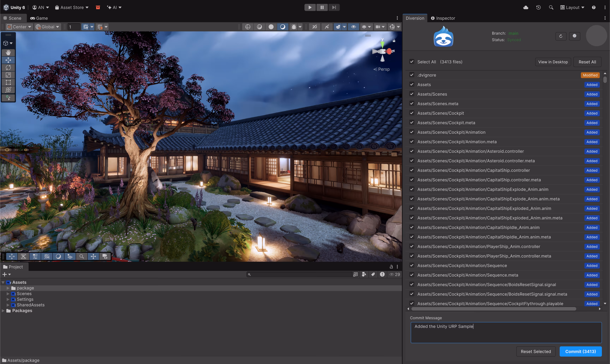Viewport: 610px width, 364px height.
Task: Open the undo history icon
Action: tap(538, 7)
